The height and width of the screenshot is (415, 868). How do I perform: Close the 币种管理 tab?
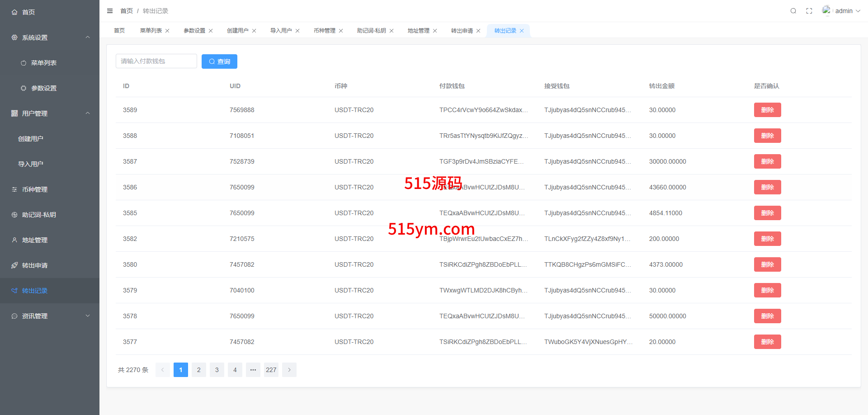click(341, 31)
